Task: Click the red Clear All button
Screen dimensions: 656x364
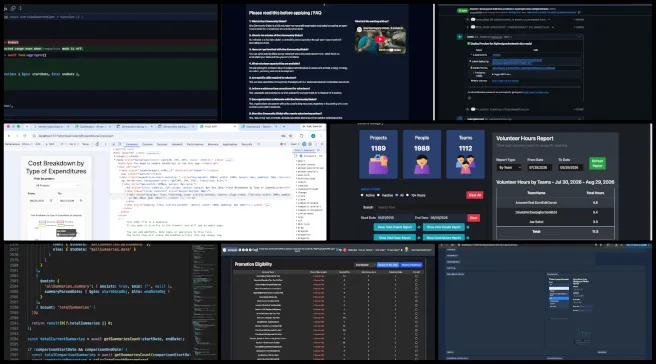Action: [x=474, y=195]
